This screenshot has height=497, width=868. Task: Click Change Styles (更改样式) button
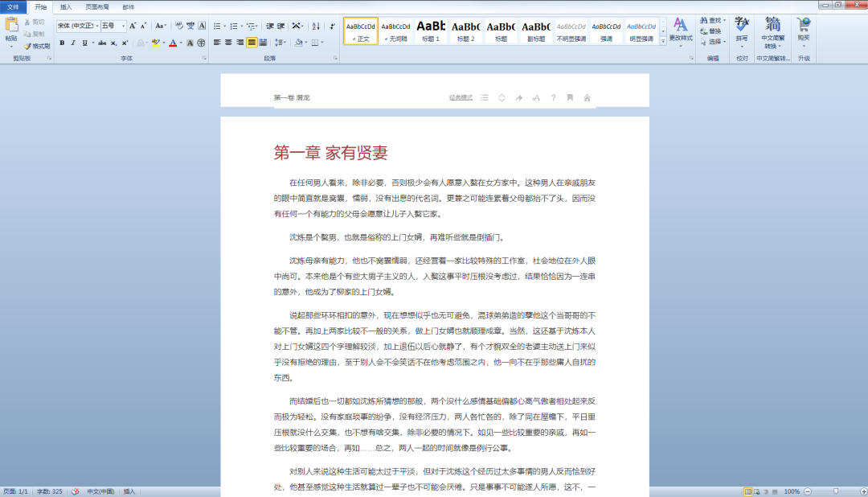[x=681, y=32]
